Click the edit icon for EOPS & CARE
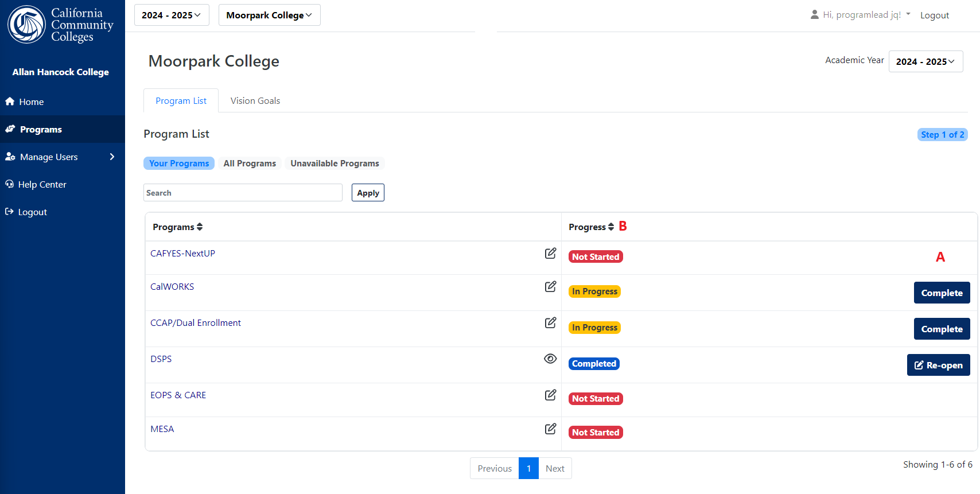This screenshot has height=494, width=980. click(x=550, y=395)
